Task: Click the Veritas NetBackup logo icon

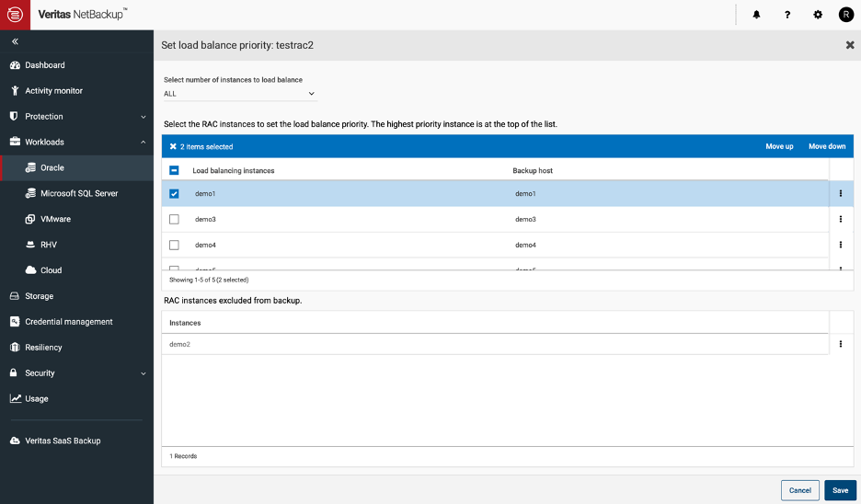Action: tap(15, 15)
